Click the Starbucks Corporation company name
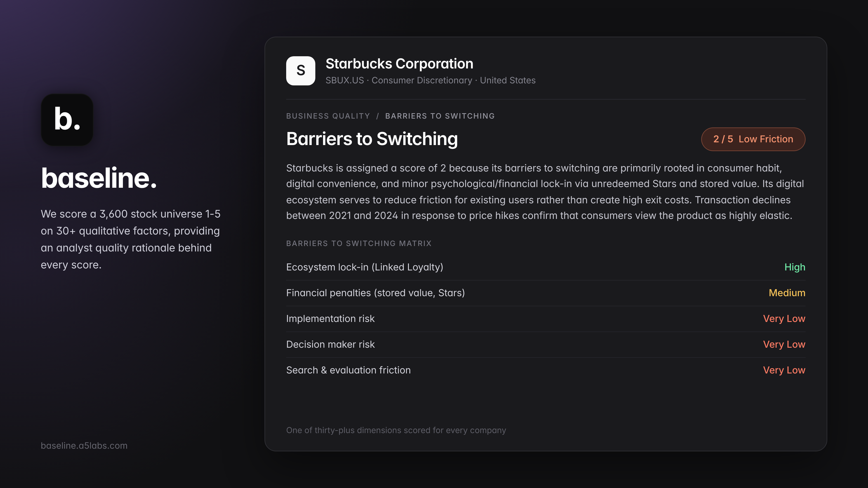This screenshot has height=488, width=868. (x=399, y=64)
